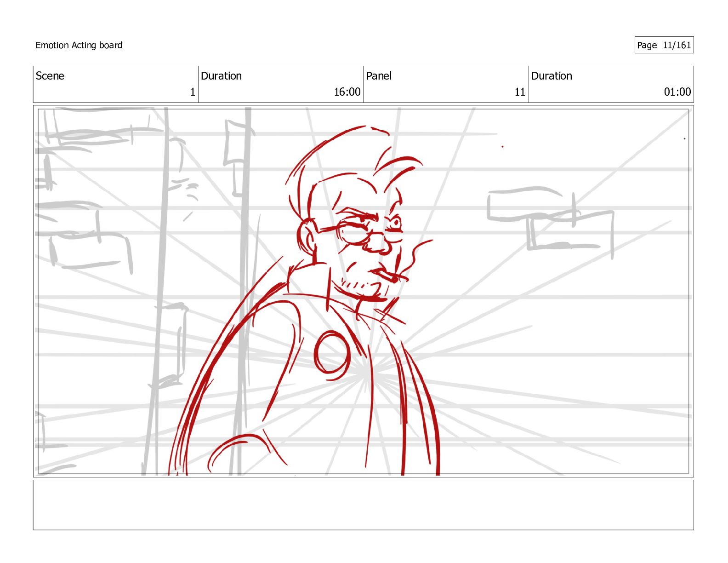
Task: Click the 'Duration' label beside the Scene cell
Action: tap(221, 76)
